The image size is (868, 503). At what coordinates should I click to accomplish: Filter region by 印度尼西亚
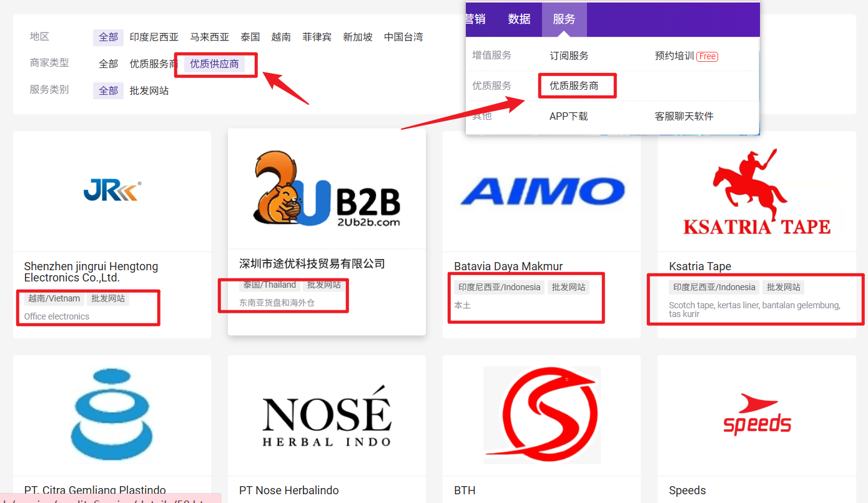pyautogui.click(x=154, y=37)
